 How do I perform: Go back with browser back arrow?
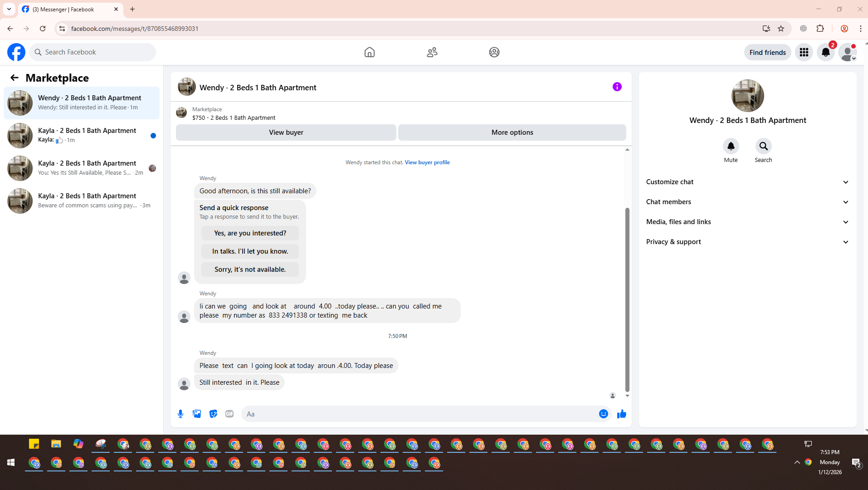point(10,29)
